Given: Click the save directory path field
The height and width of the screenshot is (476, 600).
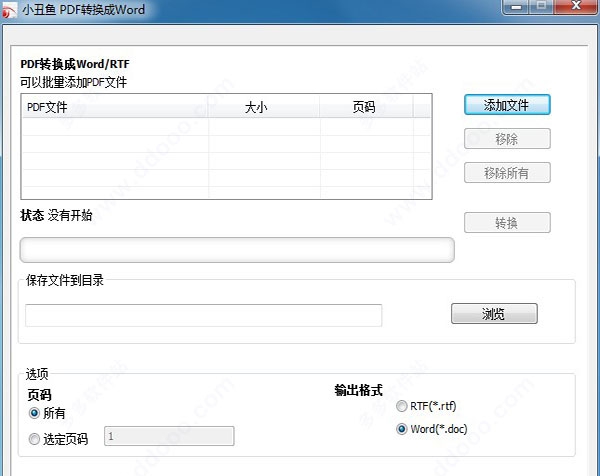Looking at the screenshot, I should tap(204, 315).
